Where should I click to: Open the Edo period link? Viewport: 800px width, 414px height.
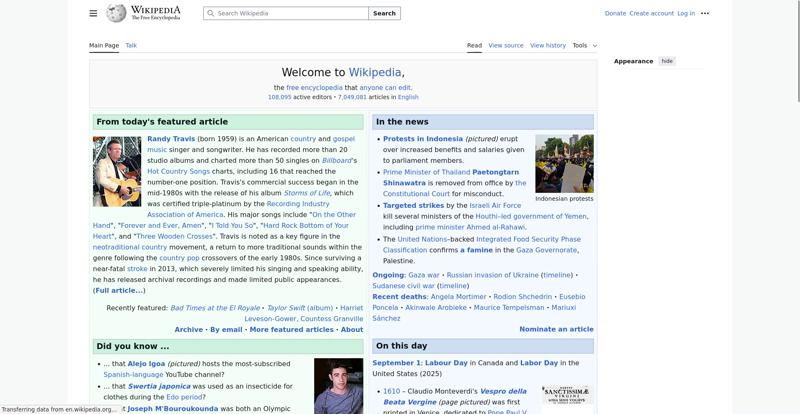[x=184, y=397]
